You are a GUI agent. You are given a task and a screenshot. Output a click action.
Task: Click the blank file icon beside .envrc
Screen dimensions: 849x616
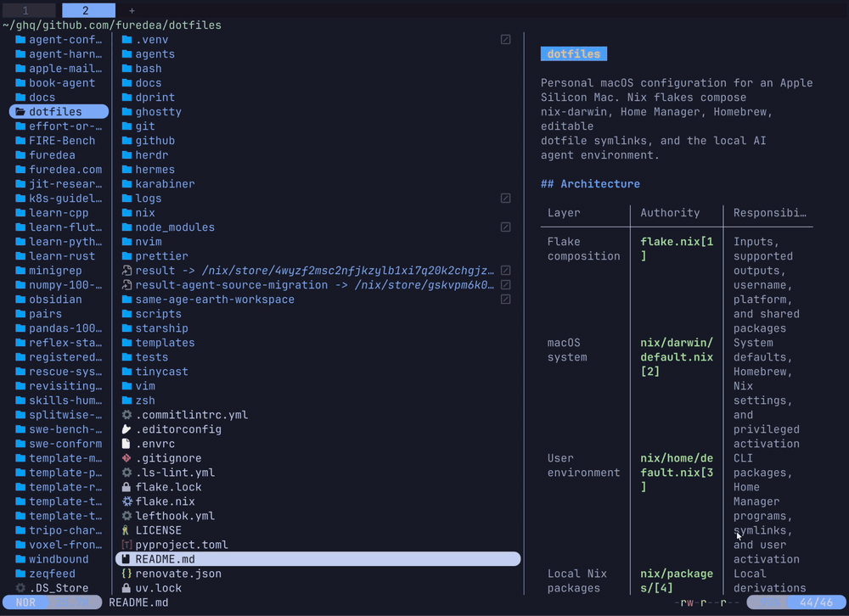[x=127, y=444]
